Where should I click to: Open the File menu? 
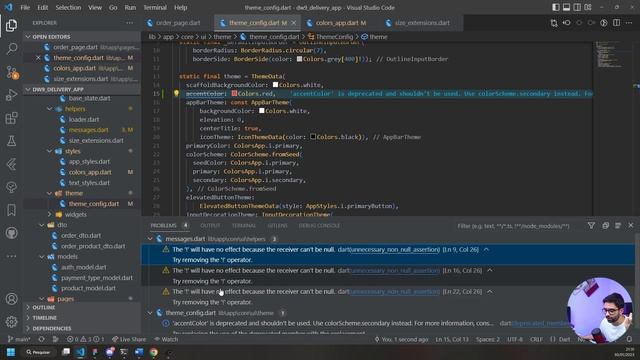[x=25, y=7]
